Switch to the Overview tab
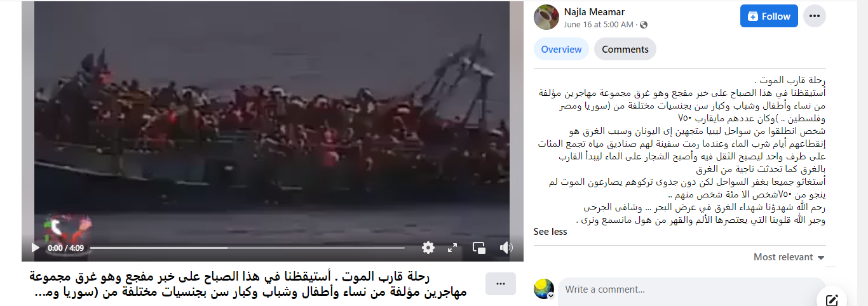This screenshot has width=868, height=306. [561, 50]
